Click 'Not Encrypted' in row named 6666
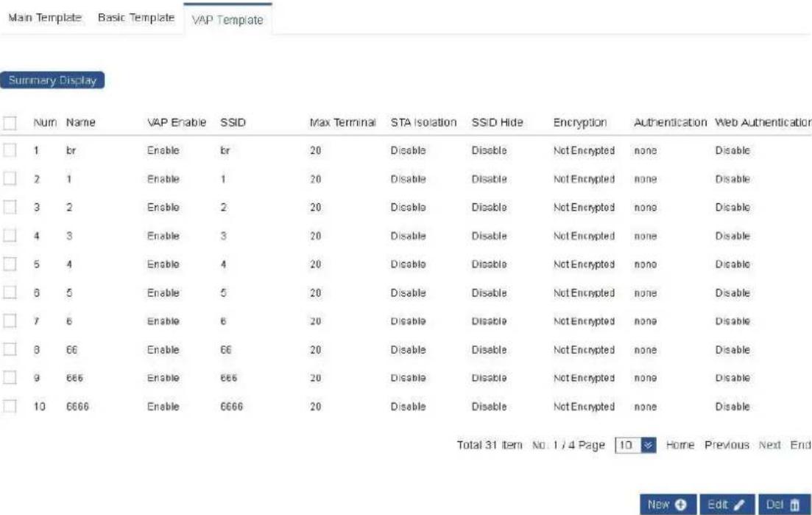The image size is (812, 515). coord(584,406)
